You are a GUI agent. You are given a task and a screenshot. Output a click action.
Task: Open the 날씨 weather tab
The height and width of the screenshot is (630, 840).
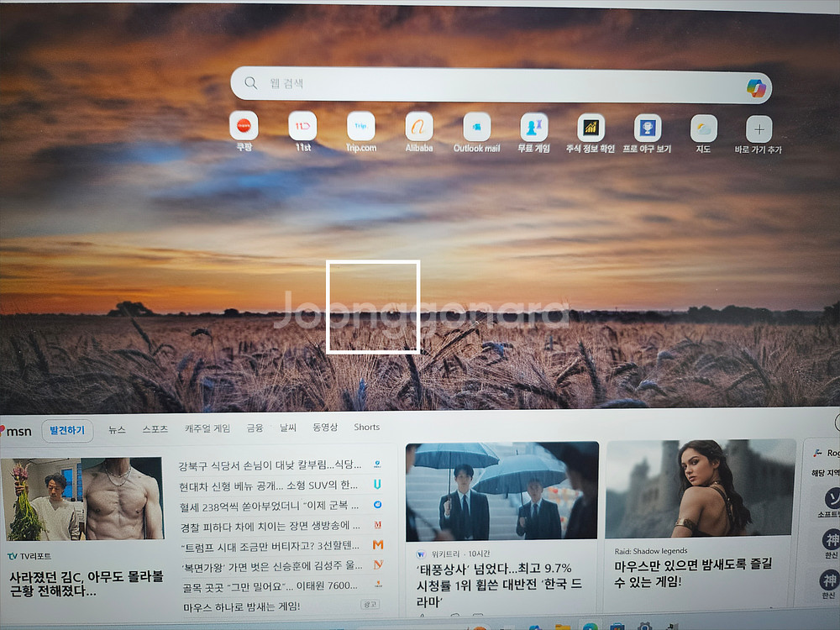pos(288,428)
